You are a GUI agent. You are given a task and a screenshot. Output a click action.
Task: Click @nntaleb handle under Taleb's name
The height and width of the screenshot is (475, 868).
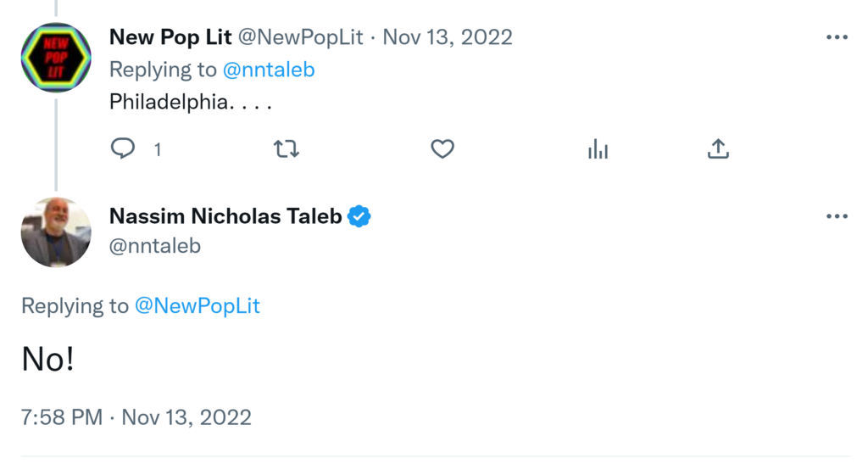[x=155, y=245]
